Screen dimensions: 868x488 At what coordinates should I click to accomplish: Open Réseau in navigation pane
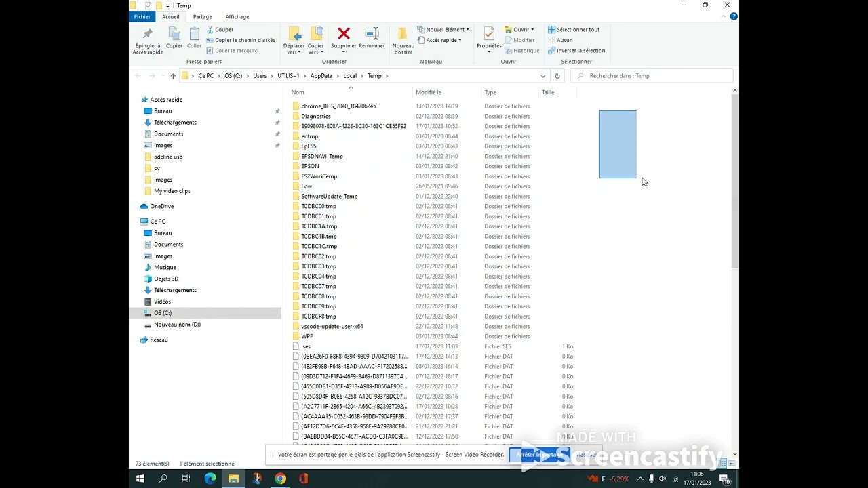[159, 340]
